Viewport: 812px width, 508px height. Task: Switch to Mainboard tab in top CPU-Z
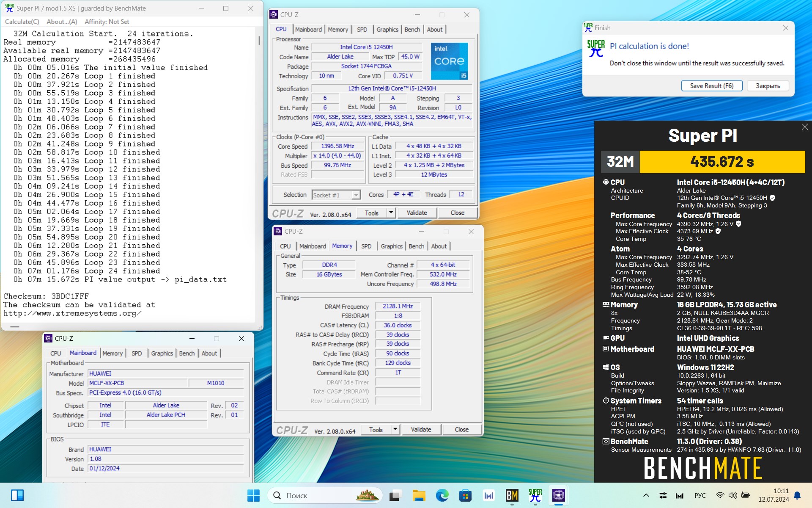[x=308, y=29]
